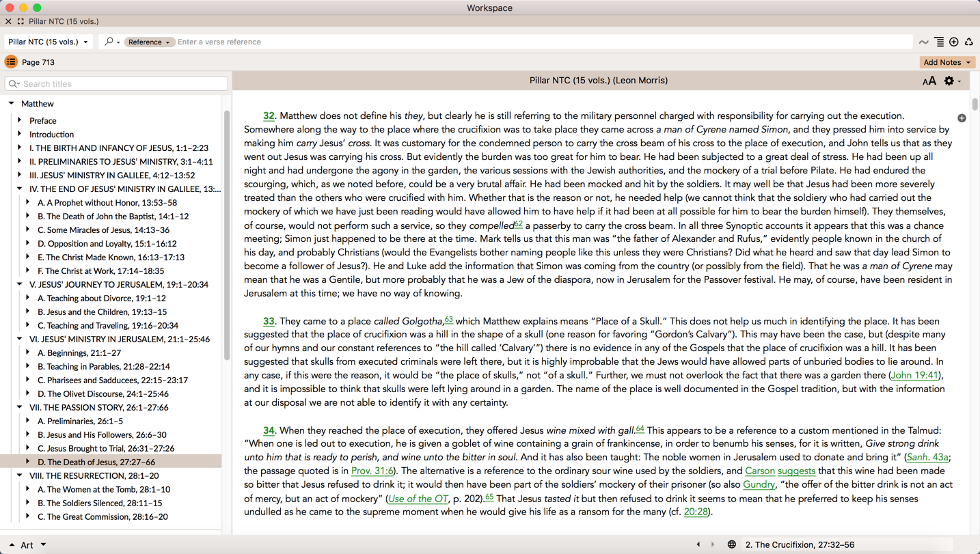Open the magnifying glass search options

pyautogui.click(x=112, y=42)
